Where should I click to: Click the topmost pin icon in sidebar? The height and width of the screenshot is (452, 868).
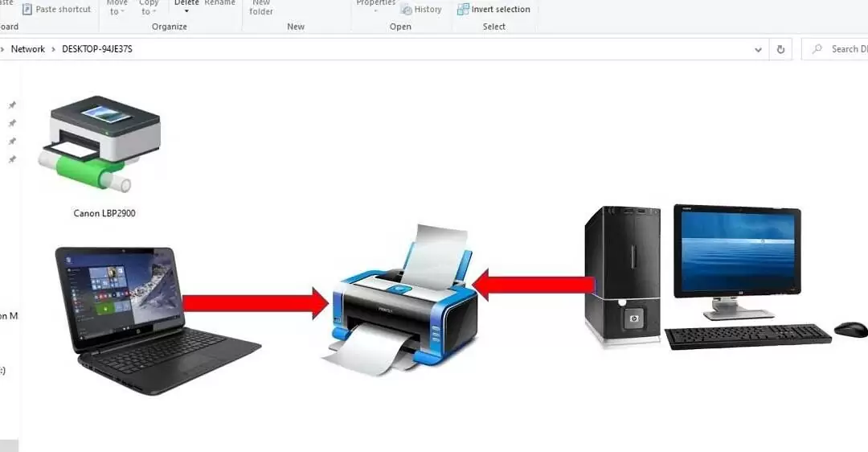click(12, 105)
